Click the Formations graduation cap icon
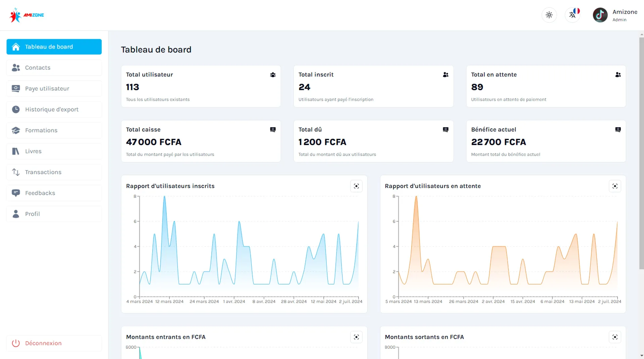 (x=16, y=130)
